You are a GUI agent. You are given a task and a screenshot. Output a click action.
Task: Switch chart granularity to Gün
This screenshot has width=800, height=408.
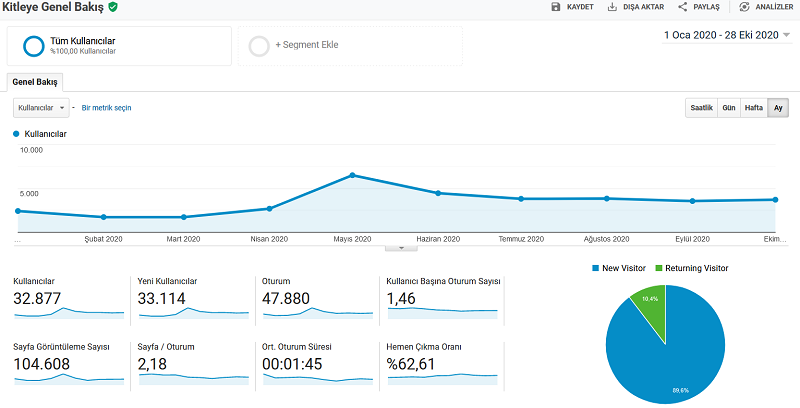[x=729, y=108]
